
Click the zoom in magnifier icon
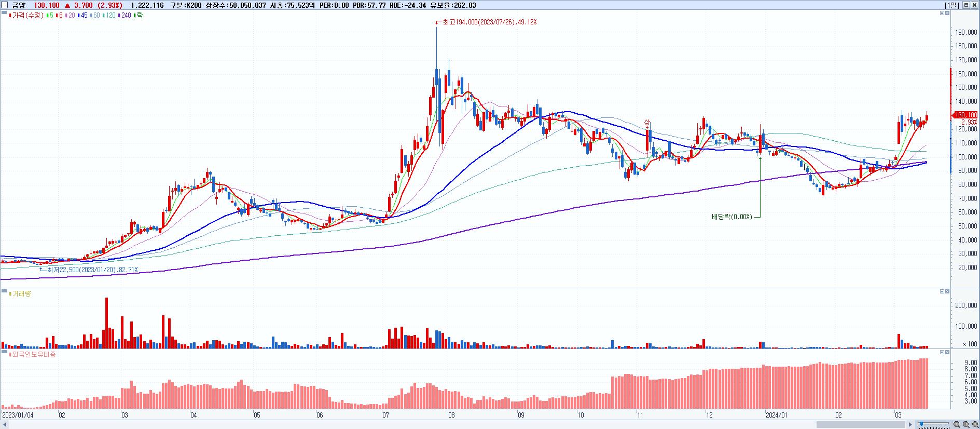pos(966,424)
